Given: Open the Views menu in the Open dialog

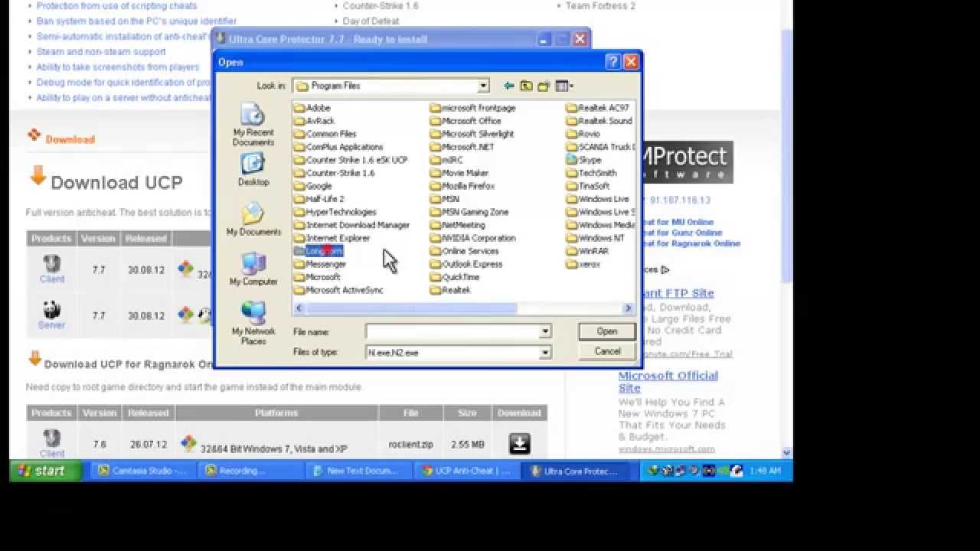Looking at the screenshot, I should pyautogui.click(x=564, y=86).
